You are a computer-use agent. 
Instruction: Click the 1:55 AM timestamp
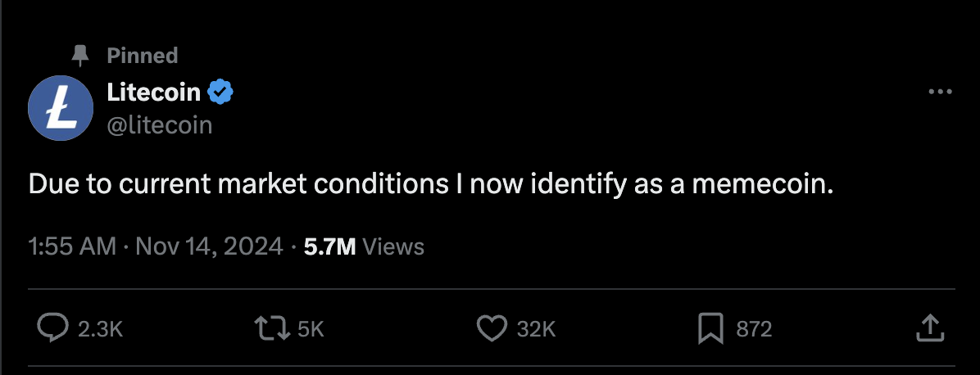click(x=72, y=246)
